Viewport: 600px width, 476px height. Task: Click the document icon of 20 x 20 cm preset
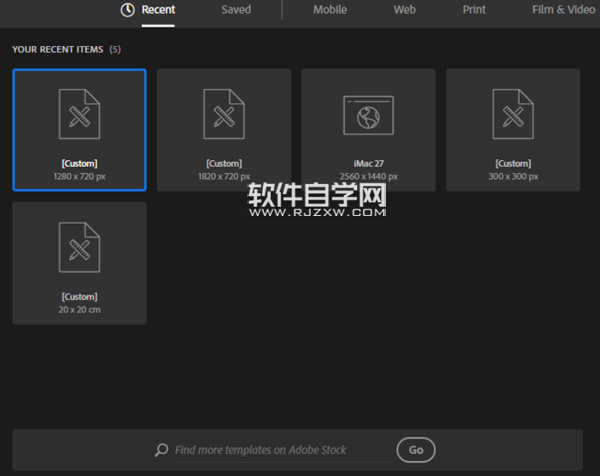click(x=80, y=247)
